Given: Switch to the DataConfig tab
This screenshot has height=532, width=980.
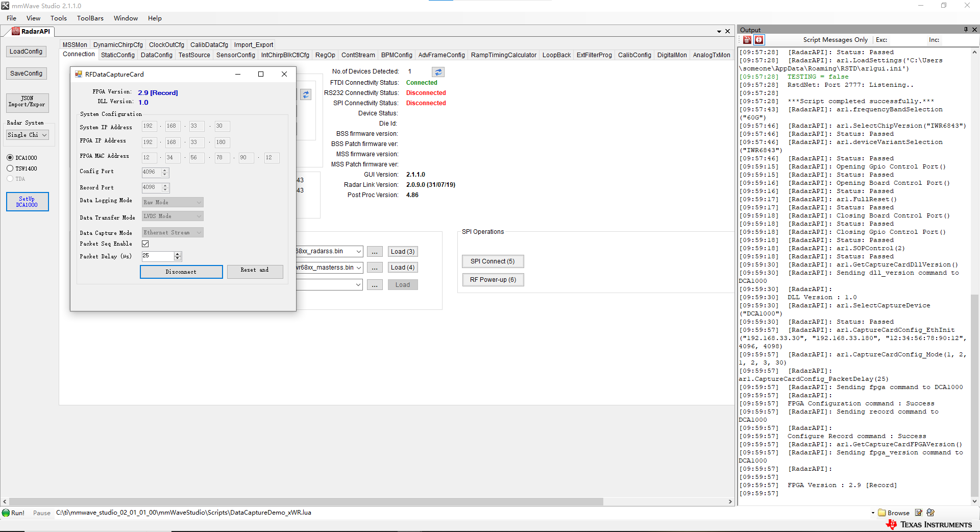Looking at the screenshot, I should point(157,55).
